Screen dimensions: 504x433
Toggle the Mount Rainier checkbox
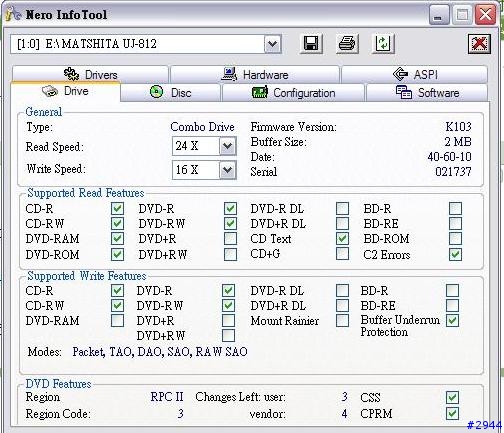click(x=342, y=321)
